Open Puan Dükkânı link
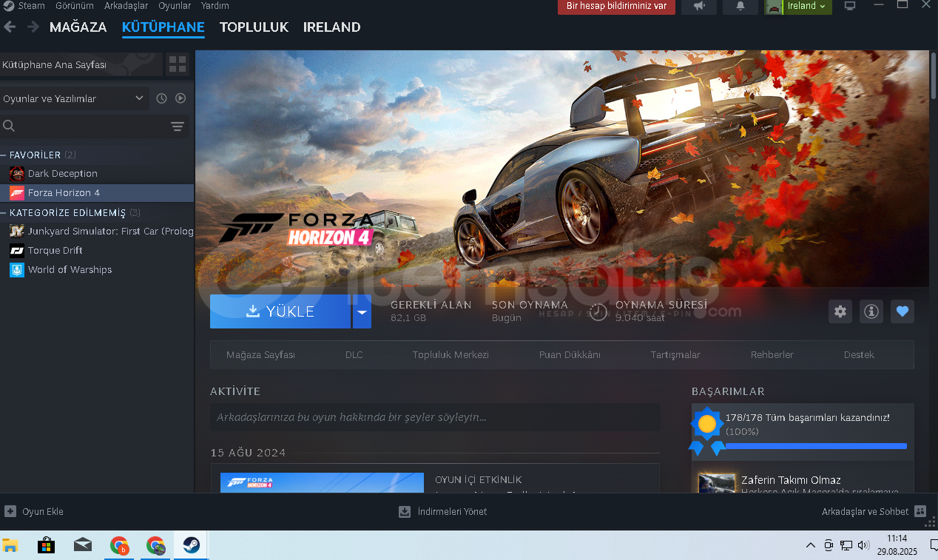 click(570, 355)
